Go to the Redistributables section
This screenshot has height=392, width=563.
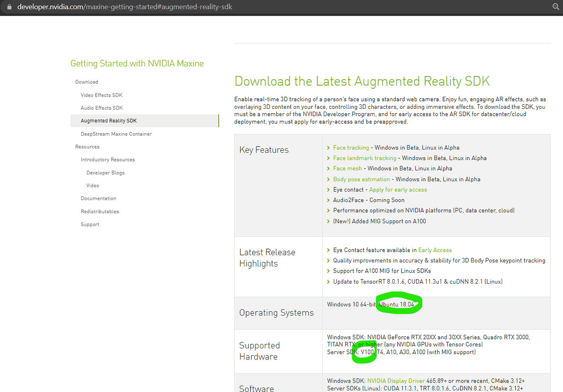click(100, 211)
